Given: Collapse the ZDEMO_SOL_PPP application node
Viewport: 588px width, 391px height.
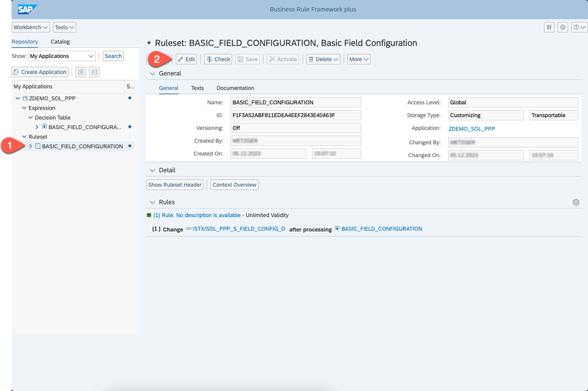Looking at the screenshot, I should [x=18, y=98].
